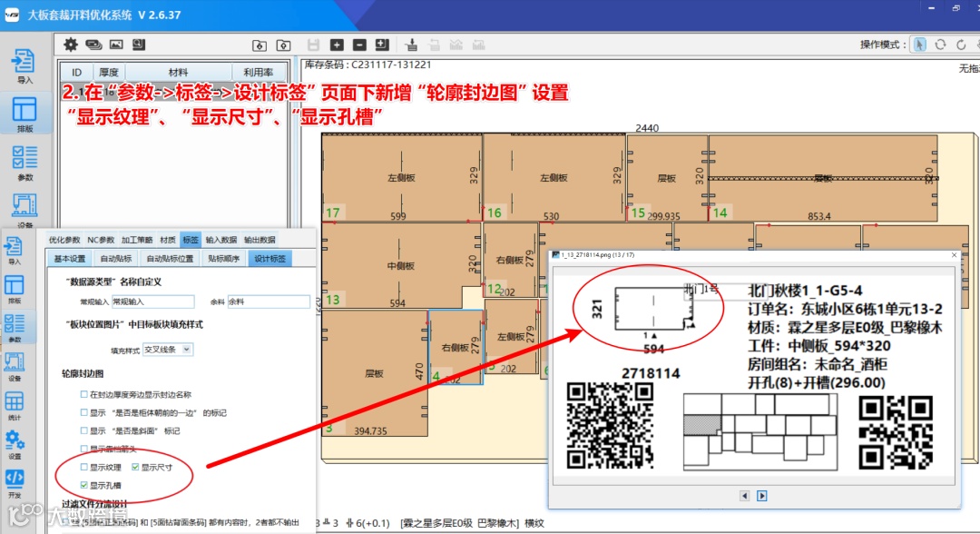This screenshot has height=534, width=980.
Task: Select the rotate-both-ways operation mode icon
Action: coord(940,44)
